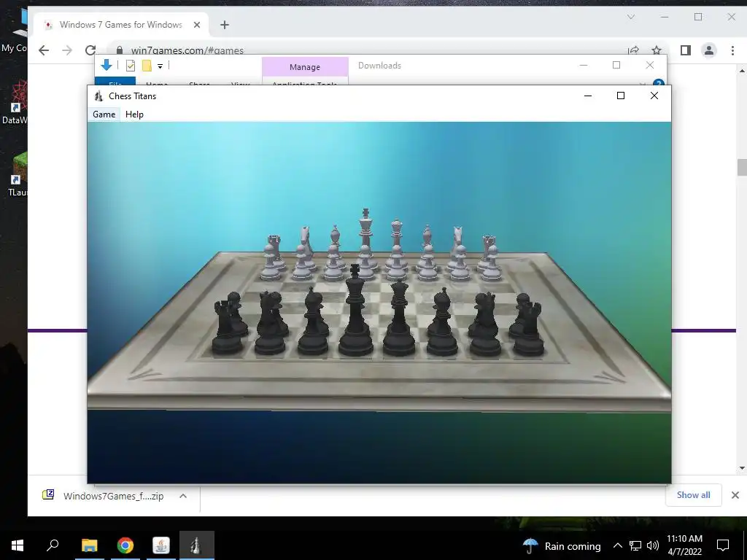Screen dimensions: 747x560
Task: Click scrollbar down arrow in Chrome
Action: coord(742,468)
